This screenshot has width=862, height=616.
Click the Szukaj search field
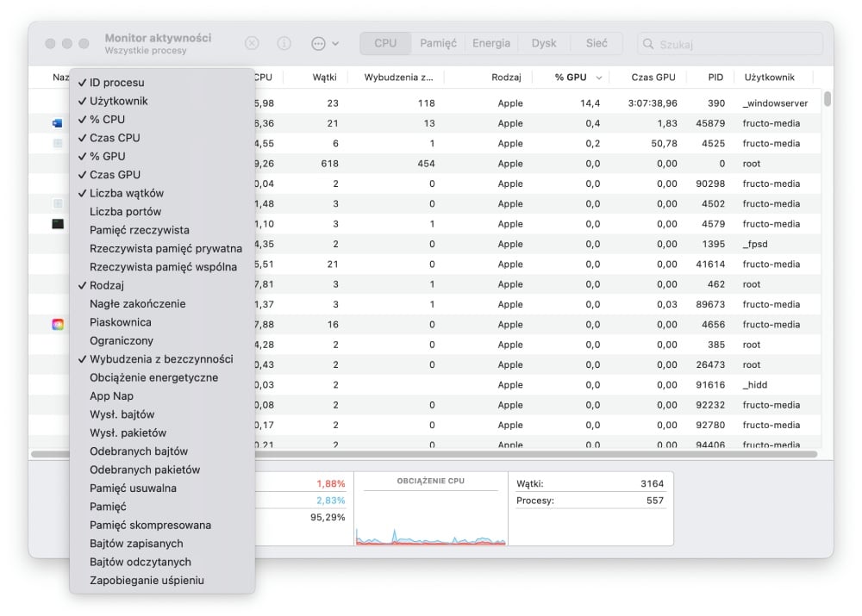(x=730, y=44)
